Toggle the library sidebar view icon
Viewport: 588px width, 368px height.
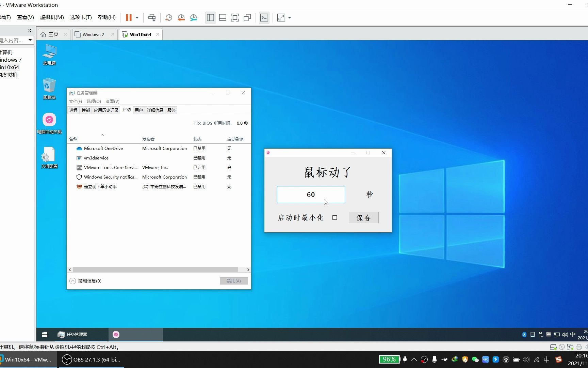pos(210,17)
